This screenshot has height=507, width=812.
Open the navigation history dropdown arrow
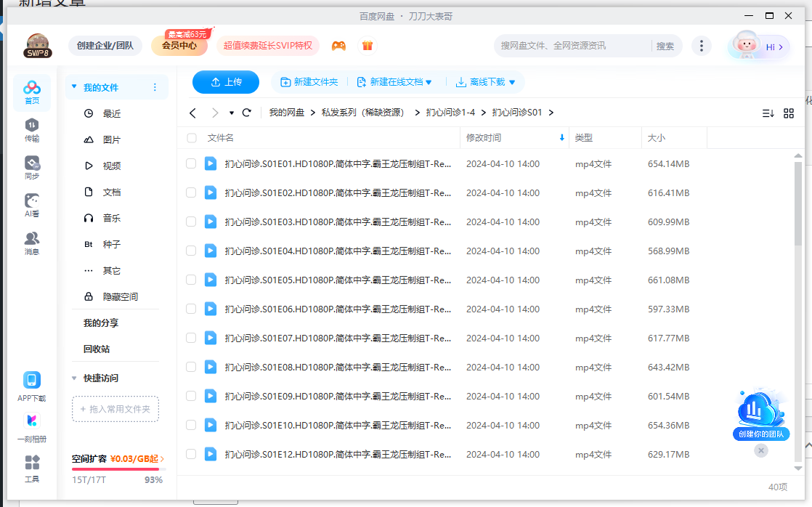pyautogui.click(x=232, y=113)
